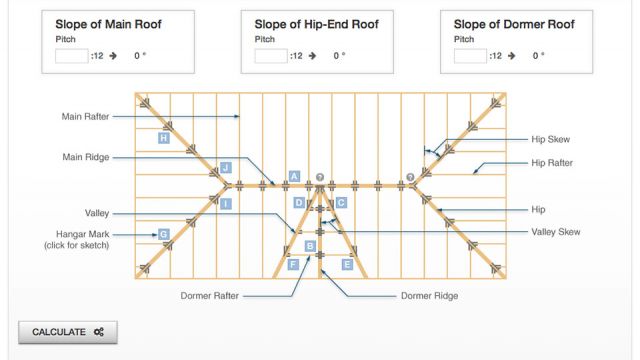
Task: Click hanger mark F near dormer rafter
Action: point(293,264)
